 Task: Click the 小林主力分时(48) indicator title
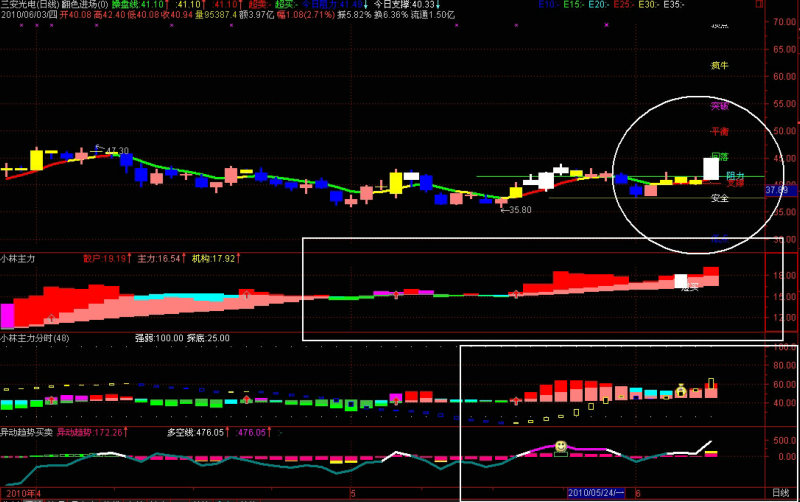35,338
